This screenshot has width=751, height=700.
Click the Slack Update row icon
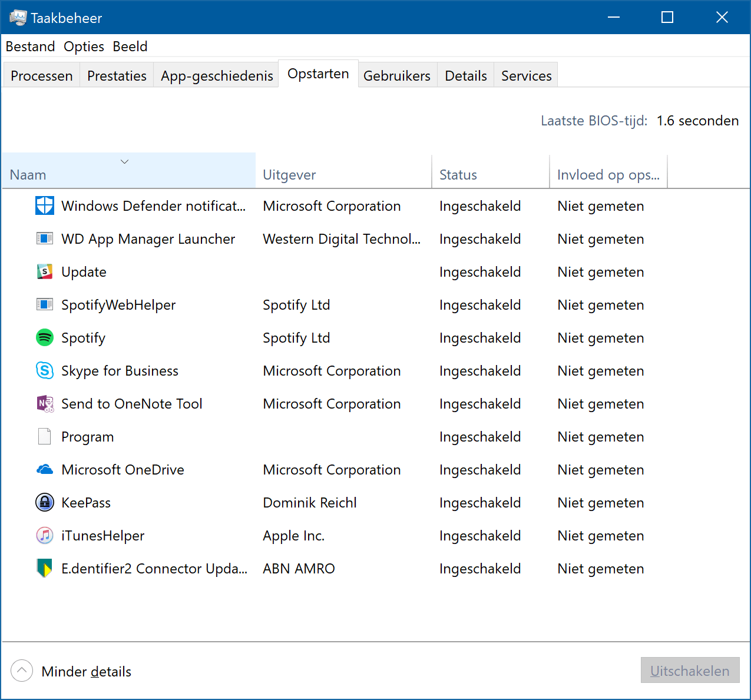coord(45,271)
